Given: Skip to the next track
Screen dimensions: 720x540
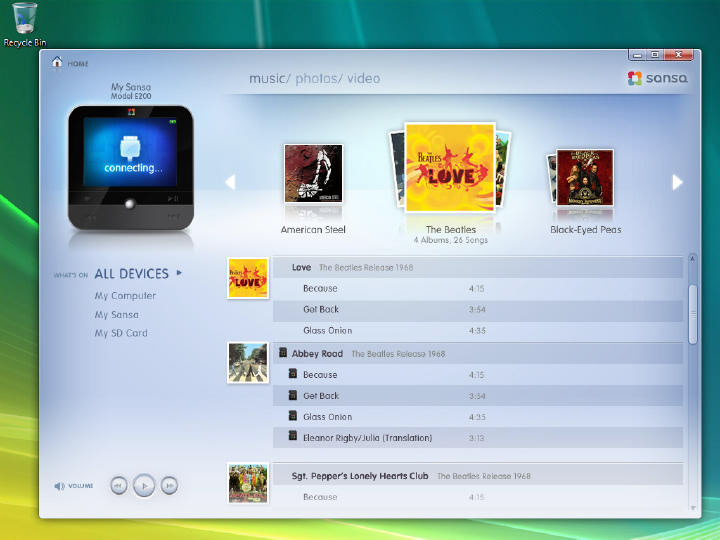Looking at the screenshot, I should (170, 486).
